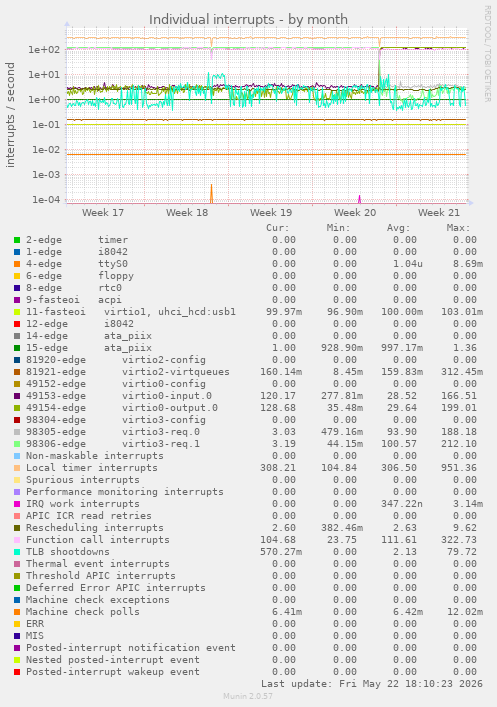Click the cyan TLB shootdowns color swatch
497x707 pixels.
point(17,552)
